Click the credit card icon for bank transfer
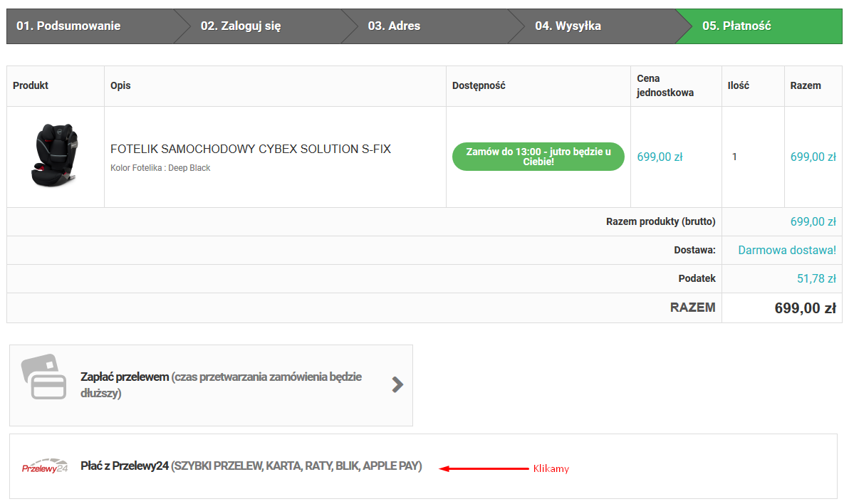849x504 pixels. [44, 377]
